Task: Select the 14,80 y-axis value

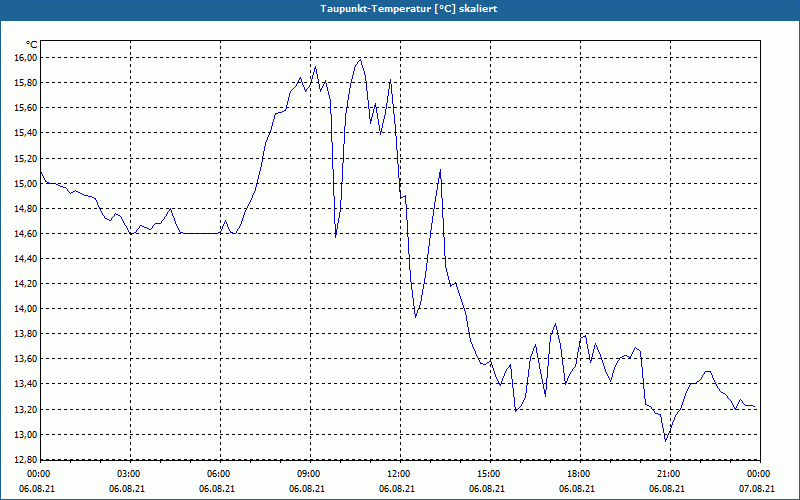Action: click(28, 209)
